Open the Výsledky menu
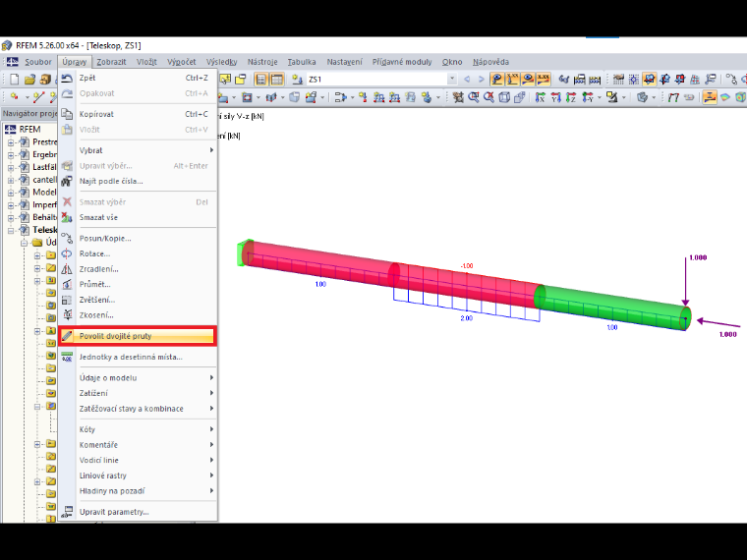The image size is (747, 560). coord(221,62)
